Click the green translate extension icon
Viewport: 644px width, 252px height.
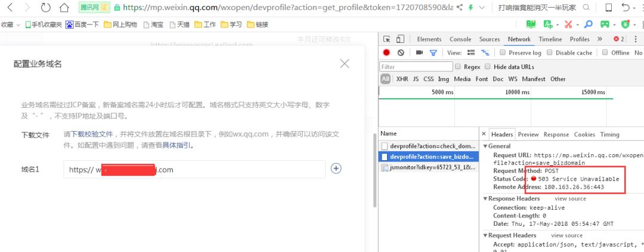[548, 24]
